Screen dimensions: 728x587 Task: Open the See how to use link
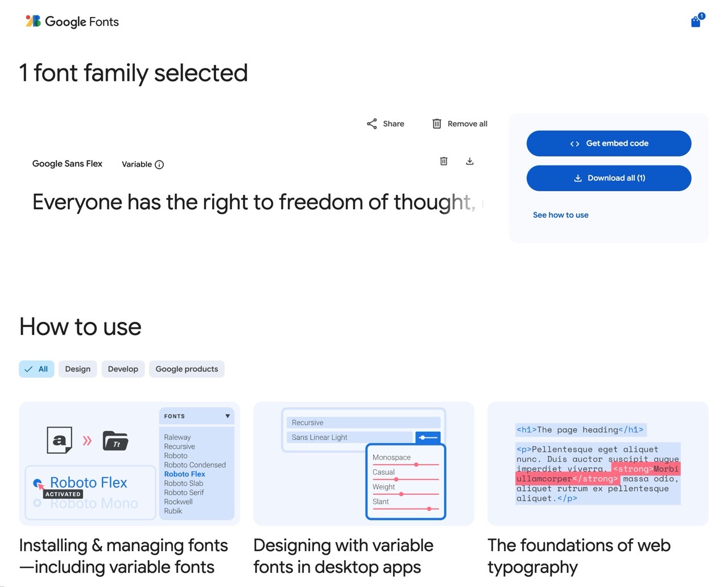[x=561, y=215]
